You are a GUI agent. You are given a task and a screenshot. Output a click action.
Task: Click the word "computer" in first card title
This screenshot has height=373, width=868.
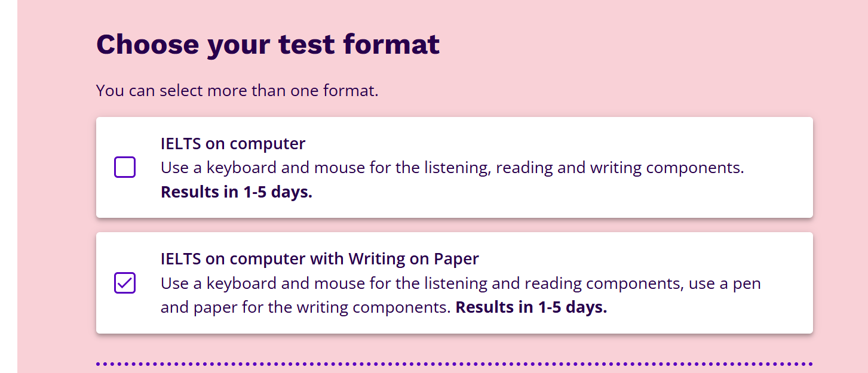268,144
